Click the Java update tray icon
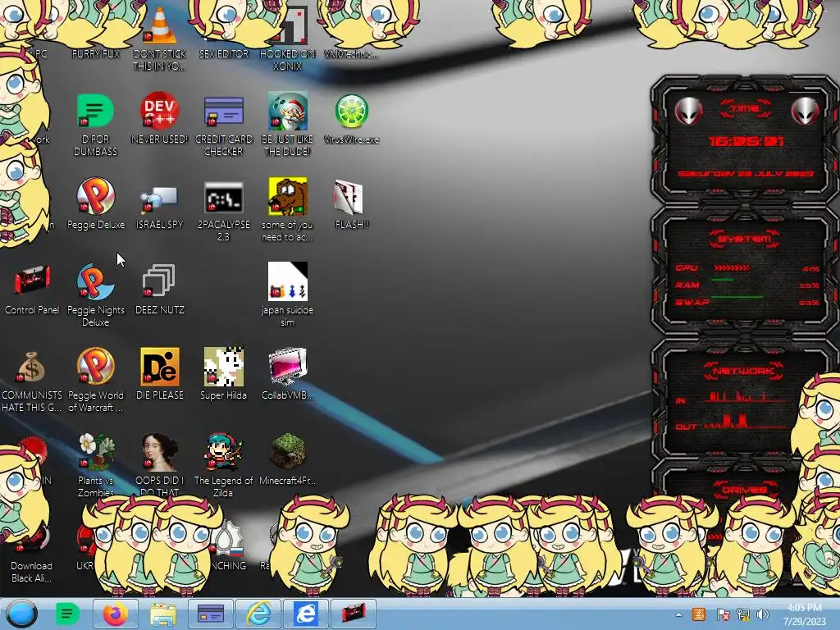 (699, 614)
